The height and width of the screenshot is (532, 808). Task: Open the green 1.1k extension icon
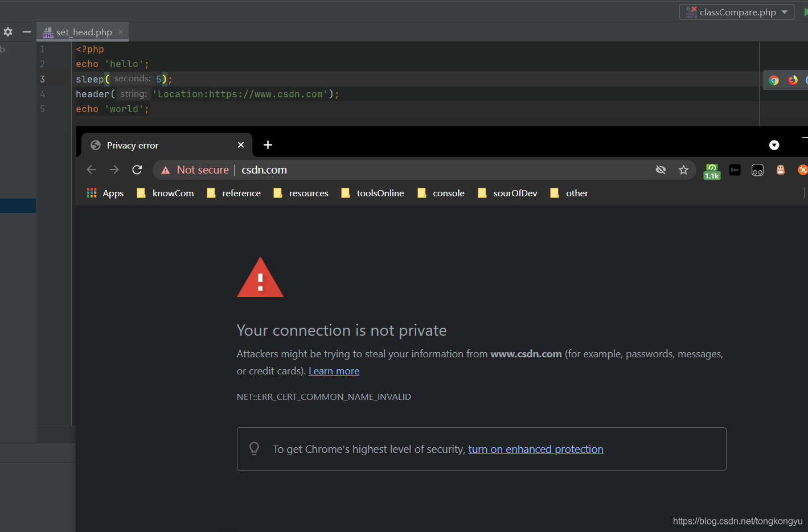click(x=712, y=171)
